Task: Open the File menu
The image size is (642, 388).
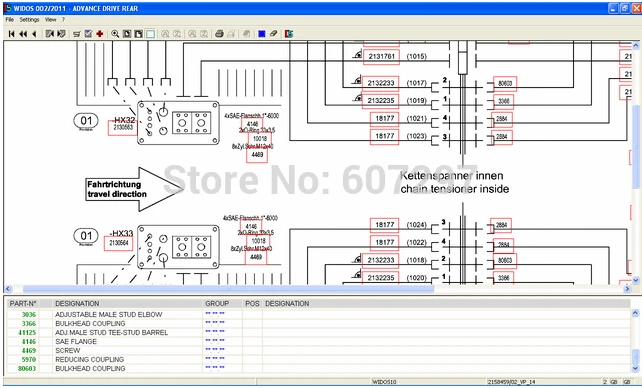Action: click(x=9, y=20)
